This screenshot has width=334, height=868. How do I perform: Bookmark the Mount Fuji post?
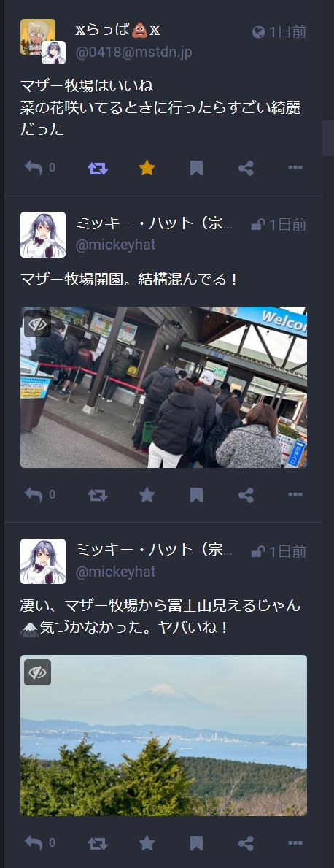click(196, 843)
